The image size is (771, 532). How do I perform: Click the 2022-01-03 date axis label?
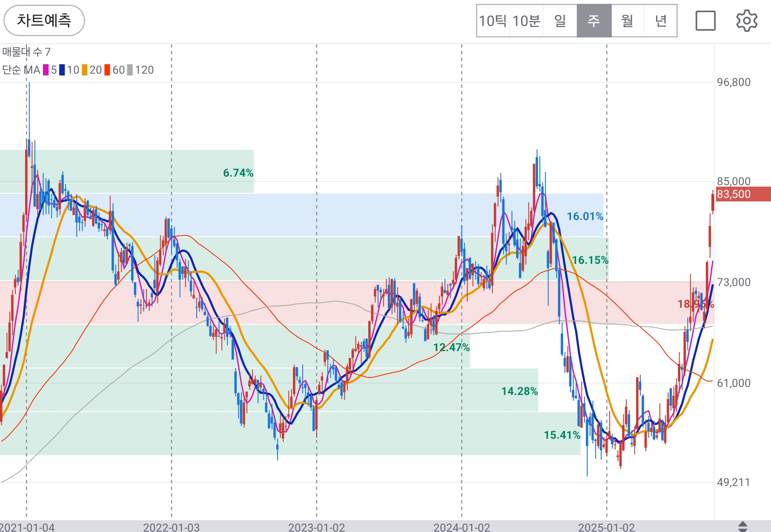(171, 527)
